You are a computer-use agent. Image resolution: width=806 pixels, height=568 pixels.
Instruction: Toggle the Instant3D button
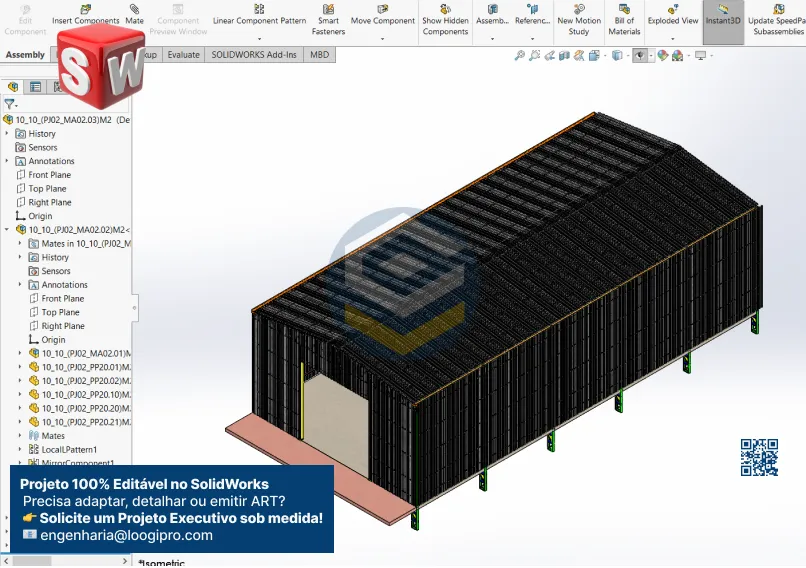point(723,15)
